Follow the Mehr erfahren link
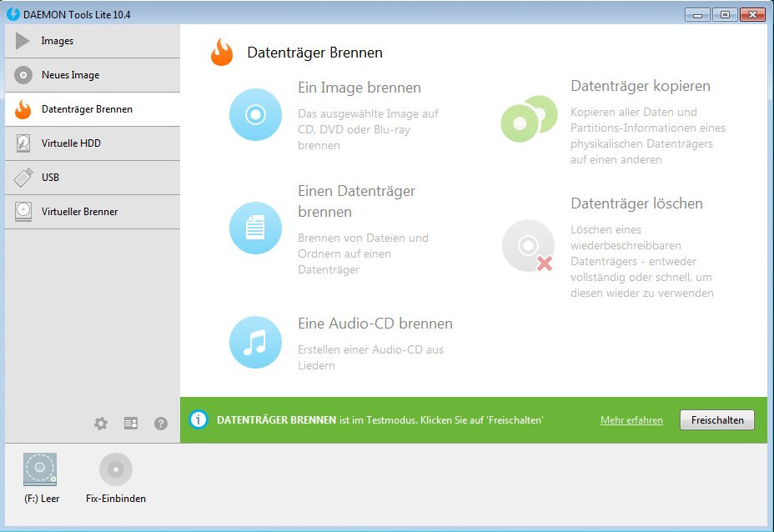774x532 pixels. pos(631,420)
